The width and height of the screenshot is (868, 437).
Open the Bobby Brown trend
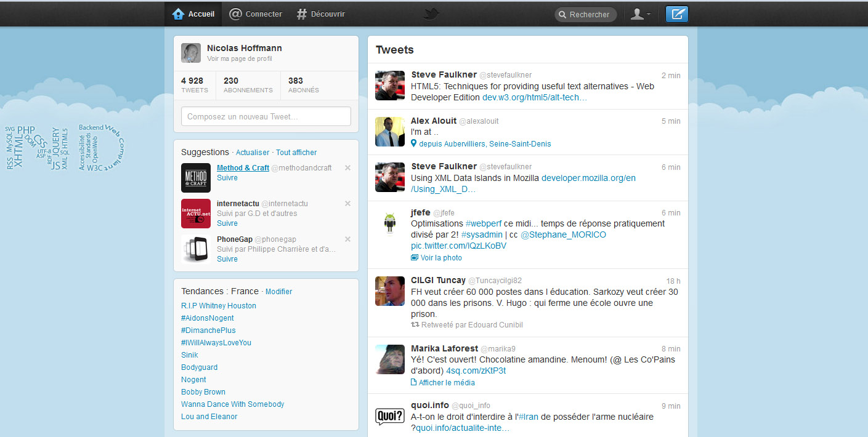(203, 392)
